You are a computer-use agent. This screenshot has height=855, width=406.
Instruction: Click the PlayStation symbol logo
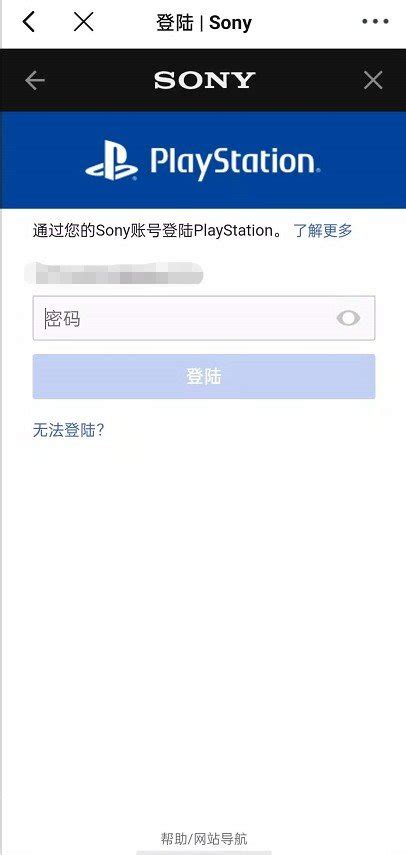pos(112,160)
